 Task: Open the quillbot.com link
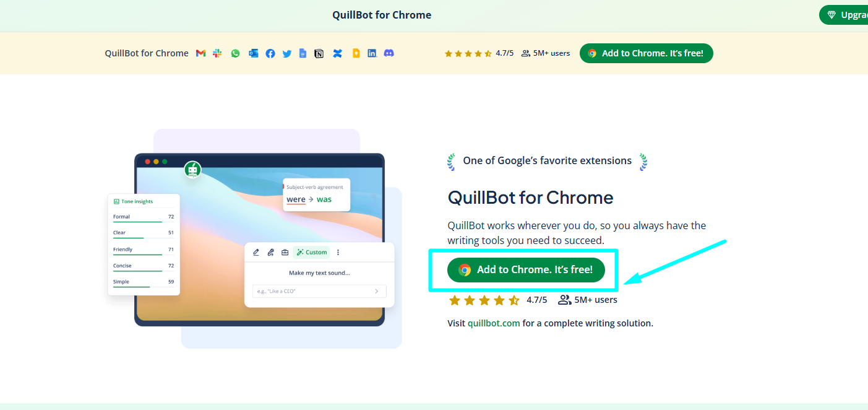(494, 323)
